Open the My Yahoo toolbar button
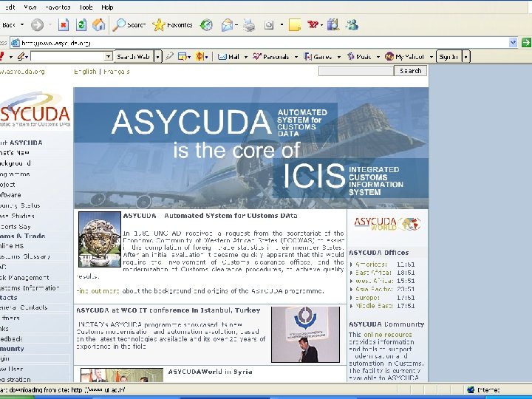The image size is (532, 399). 404,57
